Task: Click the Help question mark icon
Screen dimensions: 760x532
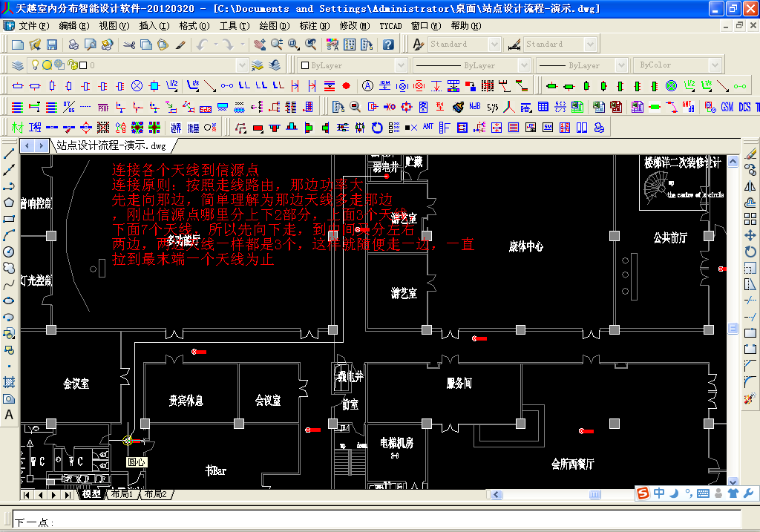Action: 388,45
